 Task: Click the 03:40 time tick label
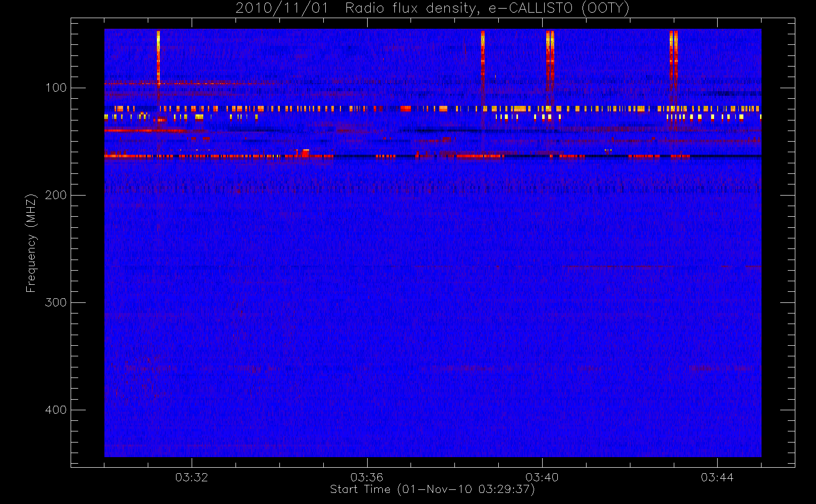coord(542,477)
